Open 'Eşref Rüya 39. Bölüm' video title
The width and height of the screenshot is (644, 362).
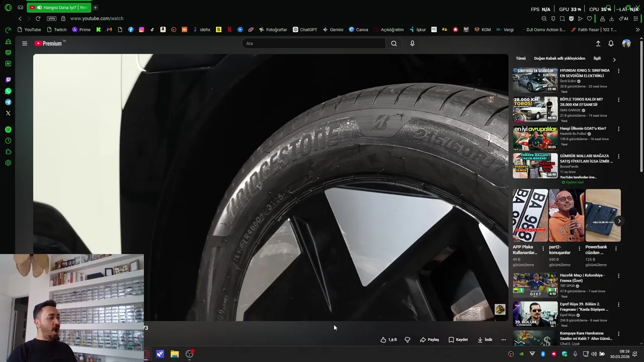[584, 307]
